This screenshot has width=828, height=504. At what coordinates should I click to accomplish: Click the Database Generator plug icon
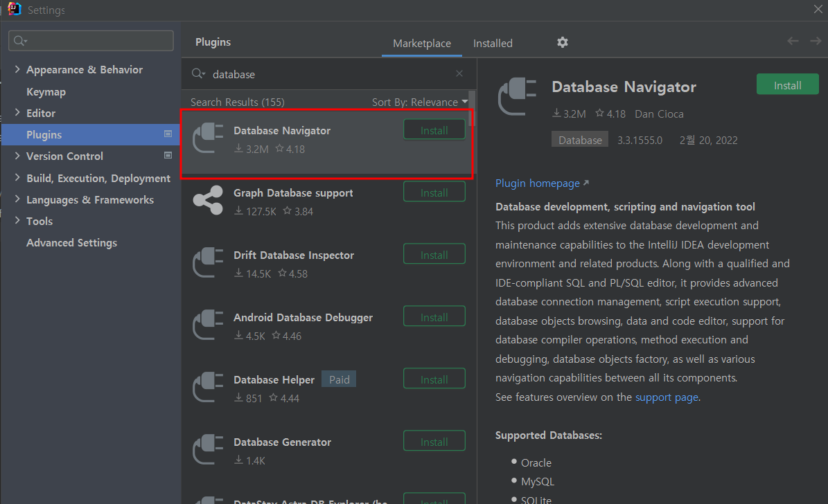click(208, 449)
